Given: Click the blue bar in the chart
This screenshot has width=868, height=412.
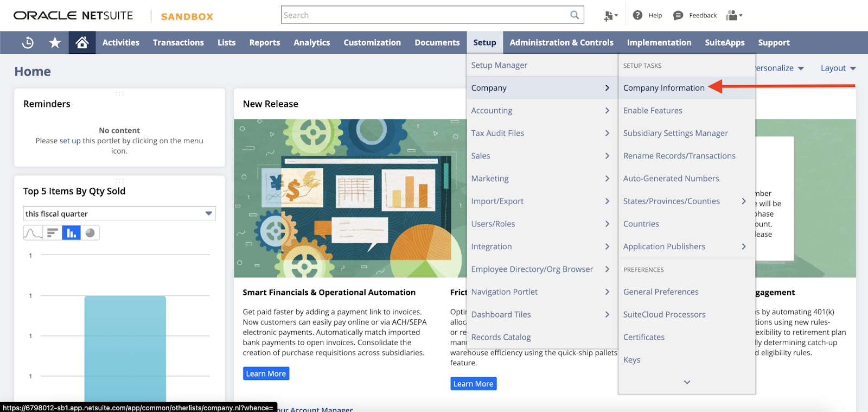Looking at the screenshot, I should click(125, 347).
